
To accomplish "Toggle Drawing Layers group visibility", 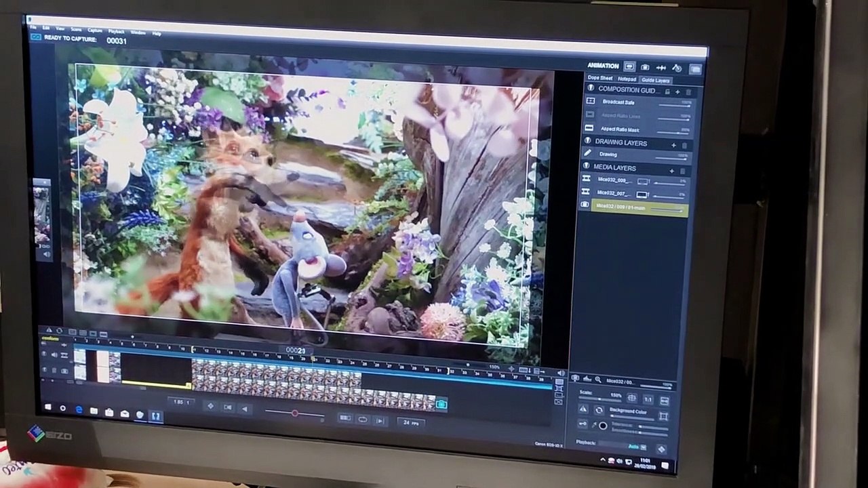I will tap(589, 141).
